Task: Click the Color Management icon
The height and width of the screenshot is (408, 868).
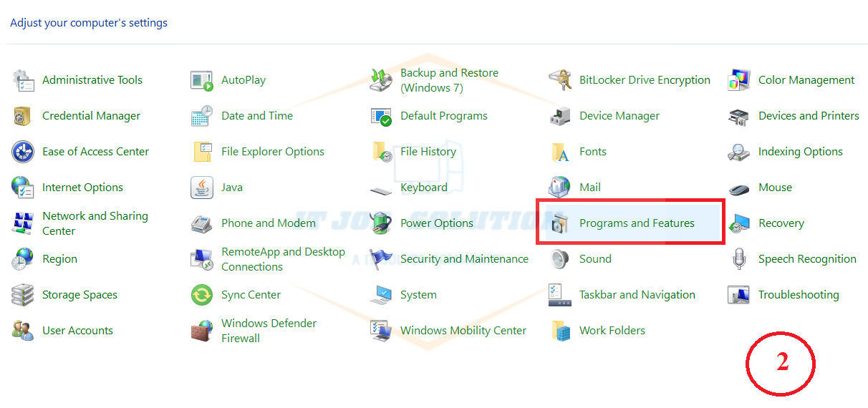Action: [x=739, y=80]
